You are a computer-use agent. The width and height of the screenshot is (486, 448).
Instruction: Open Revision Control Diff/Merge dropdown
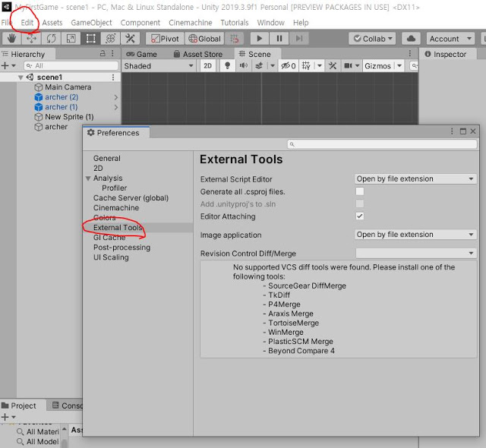[x=415, y=253]
